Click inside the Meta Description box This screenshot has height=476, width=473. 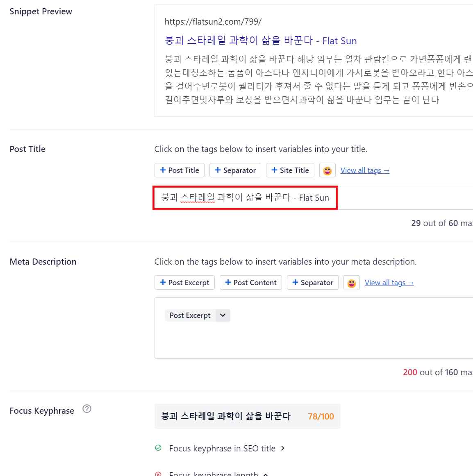(314, 328)
